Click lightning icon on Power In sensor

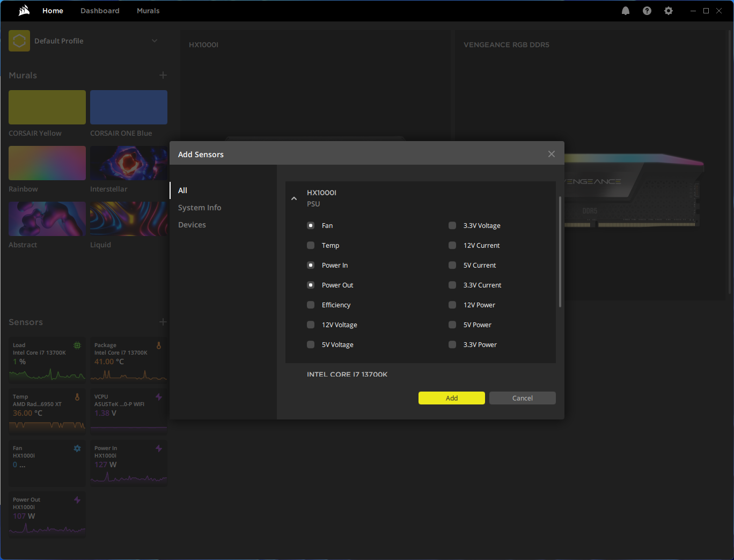(x=159, y=448)
